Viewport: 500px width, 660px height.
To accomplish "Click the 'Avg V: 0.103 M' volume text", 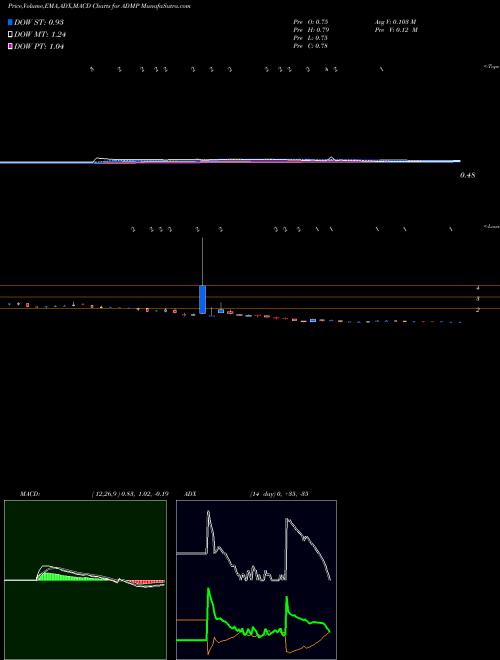I will pos(396,22).
